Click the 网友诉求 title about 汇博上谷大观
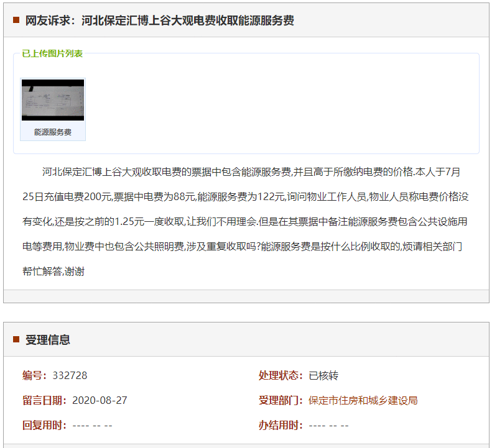 click(x=159, y=21)
